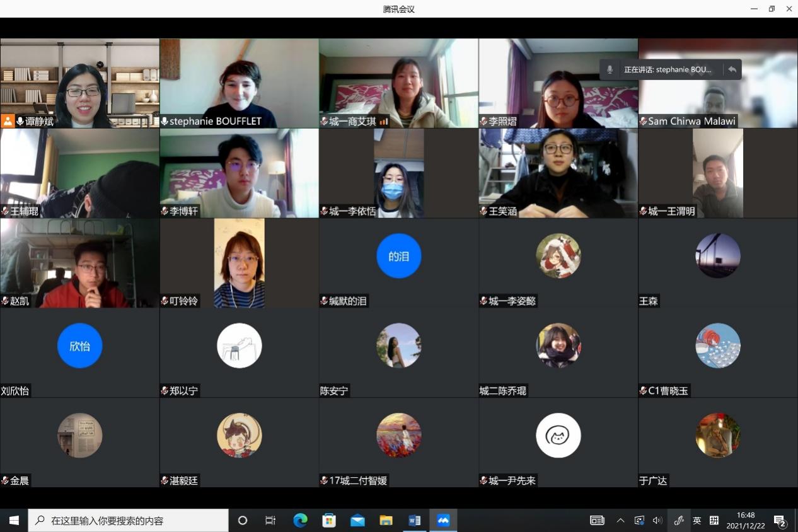Select the video tile of 李博轩
This screenshot has height=532, width=798.
click(x=239, y=173)
